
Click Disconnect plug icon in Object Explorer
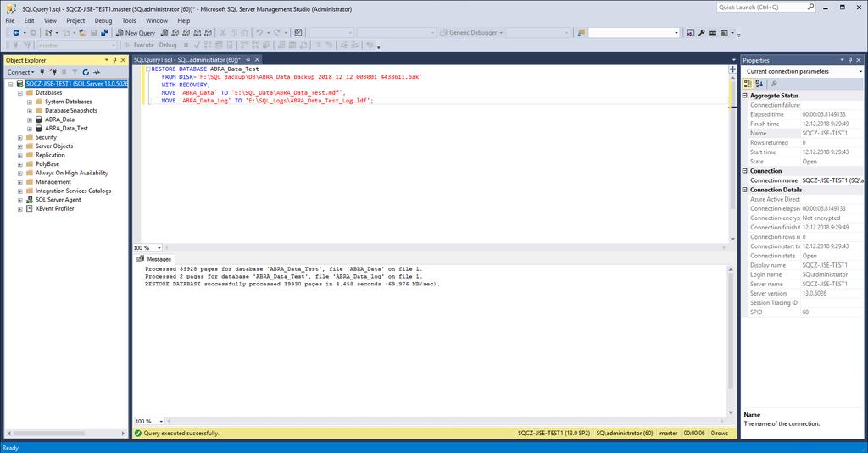53,72
